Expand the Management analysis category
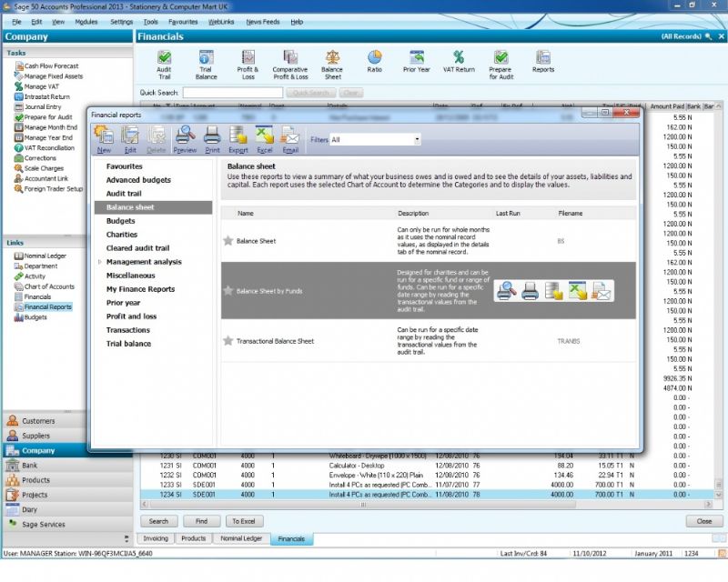Image resolution: width=728 pixels, height=582 pixels. coord(99,262)
